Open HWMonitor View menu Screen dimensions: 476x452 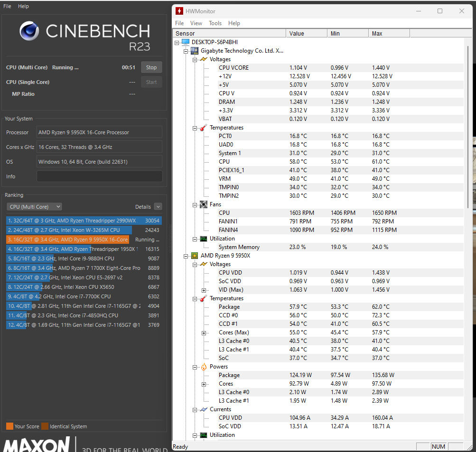coord(196,23)
